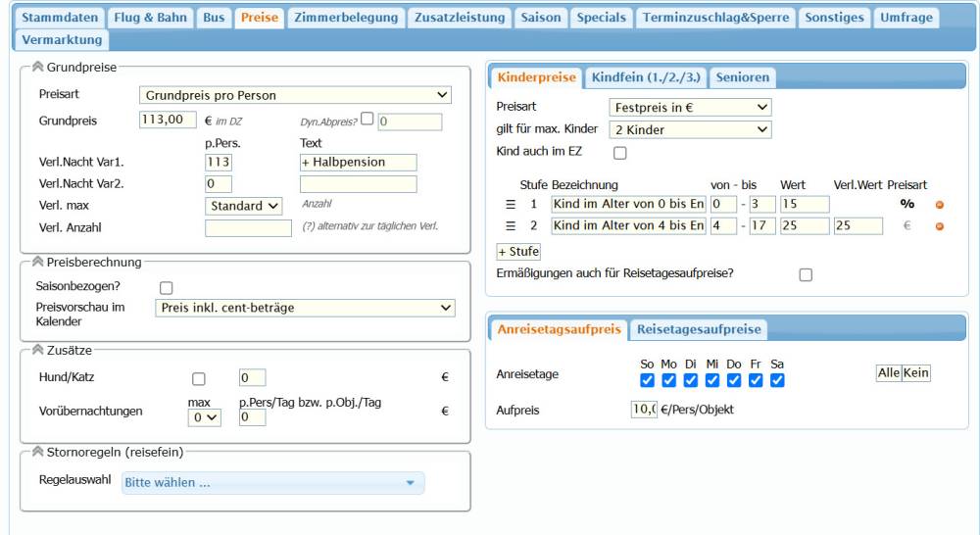Open the Bus tab

pyautogui.click(x=214, y=18)
